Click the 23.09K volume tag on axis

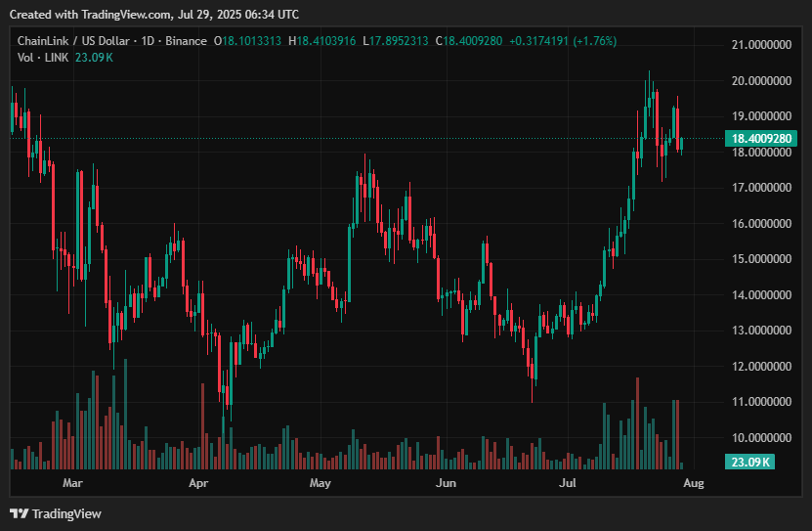751,462
